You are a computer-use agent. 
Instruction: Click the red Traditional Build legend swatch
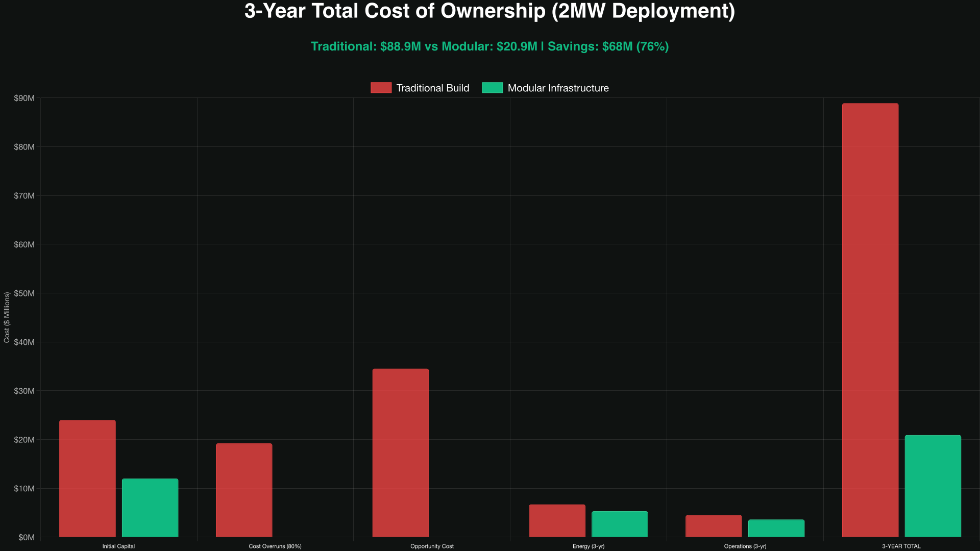click(x=381, y=88)
